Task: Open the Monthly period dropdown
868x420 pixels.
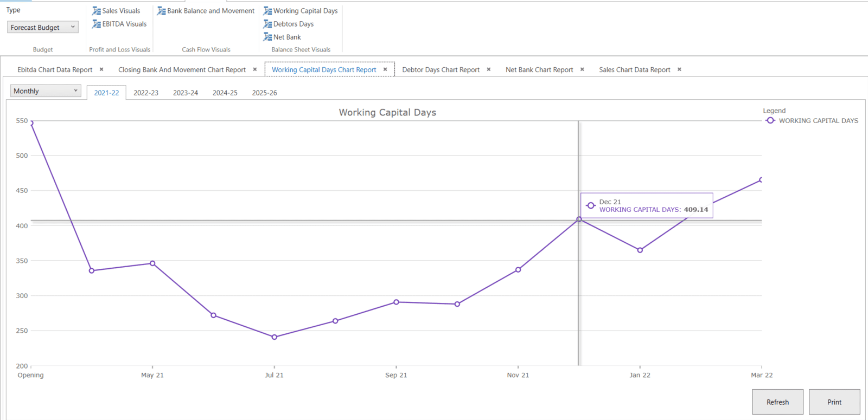Action: [75, 91]
